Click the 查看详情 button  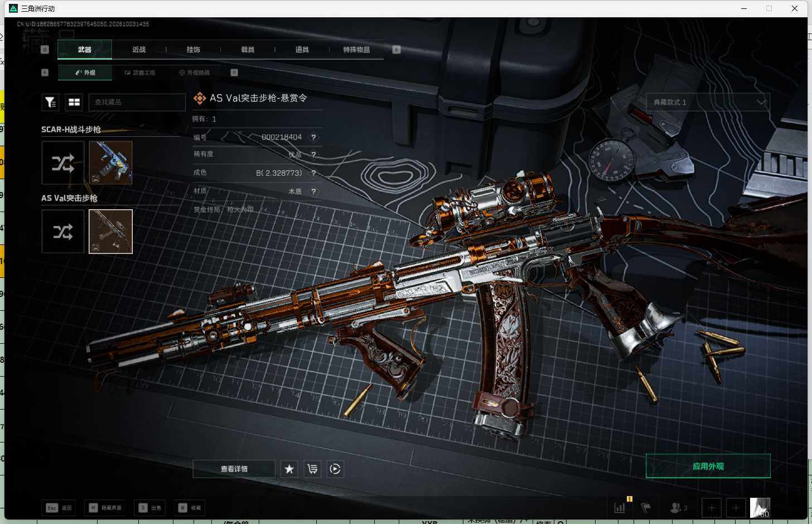234,469
